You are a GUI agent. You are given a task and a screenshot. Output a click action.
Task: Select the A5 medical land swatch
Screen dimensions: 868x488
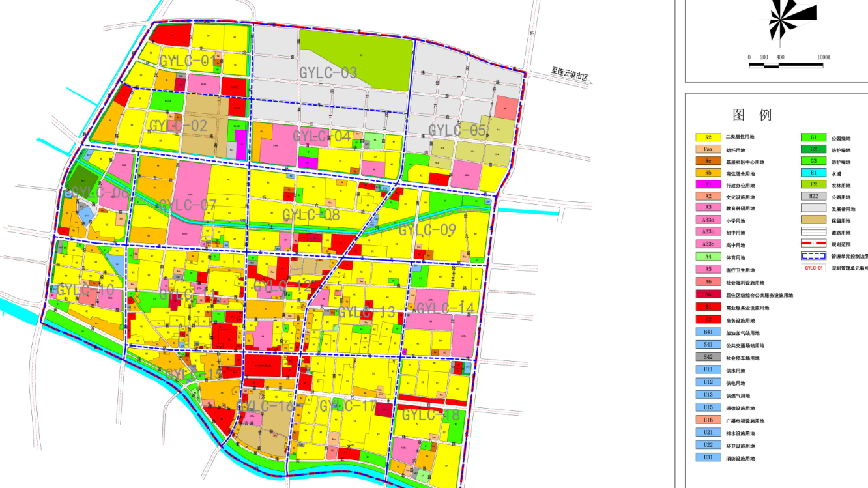(x=708, y=269)
